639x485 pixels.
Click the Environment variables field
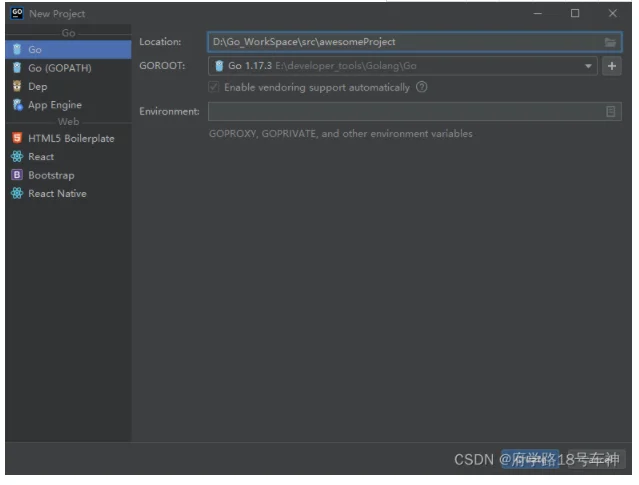tap(415, 111)
